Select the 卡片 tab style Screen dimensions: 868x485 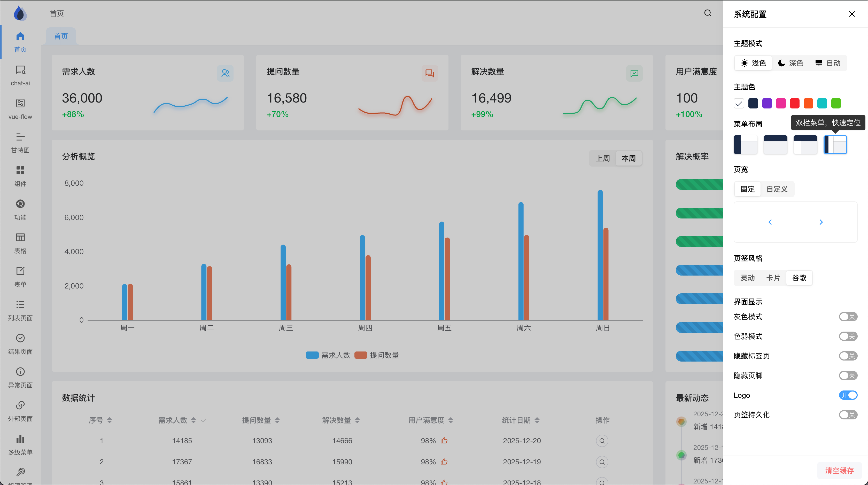[773, 278]
